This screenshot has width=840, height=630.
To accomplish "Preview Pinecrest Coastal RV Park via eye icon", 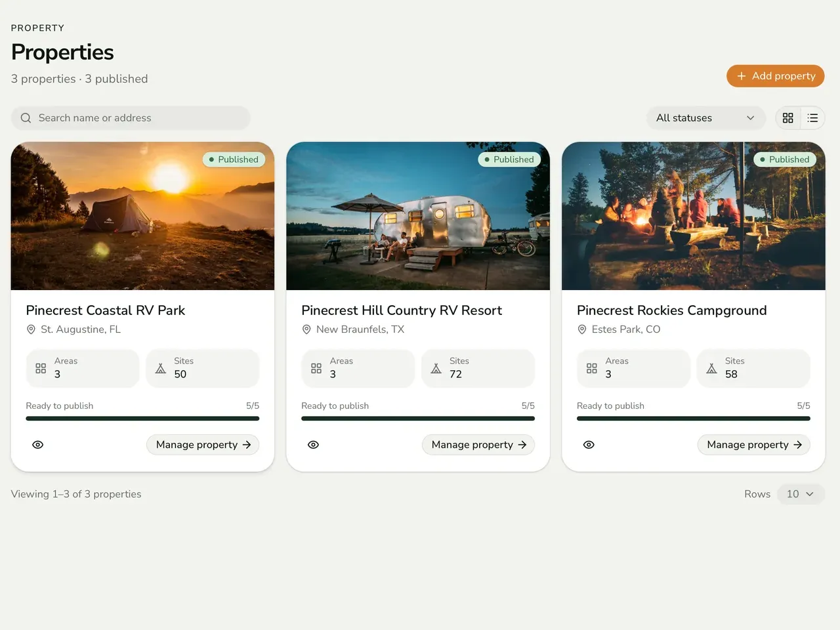I will (38, 445).
